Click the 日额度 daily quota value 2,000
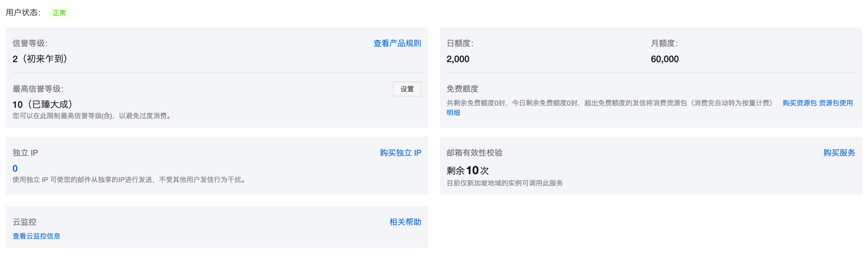This screenshot has width=868, height=256. [458, 59]
